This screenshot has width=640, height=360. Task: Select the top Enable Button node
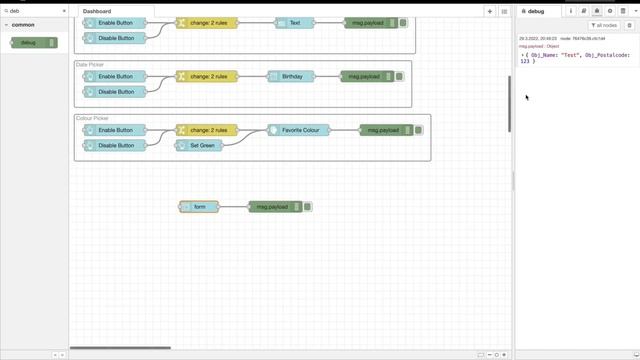pyautogui.click(x=115, y=23)
